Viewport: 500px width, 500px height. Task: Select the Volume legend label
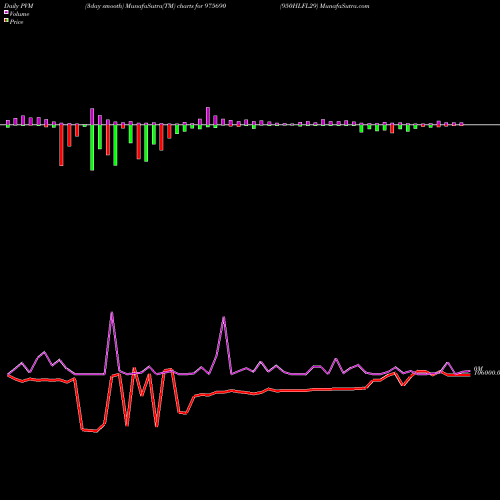tap(19, 14)
